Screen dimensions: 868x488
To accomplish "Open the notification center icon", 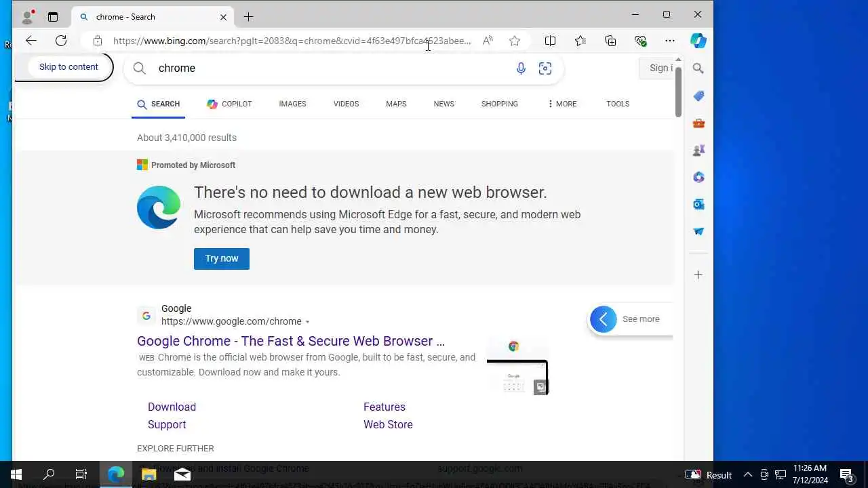I will pos(847,474).
